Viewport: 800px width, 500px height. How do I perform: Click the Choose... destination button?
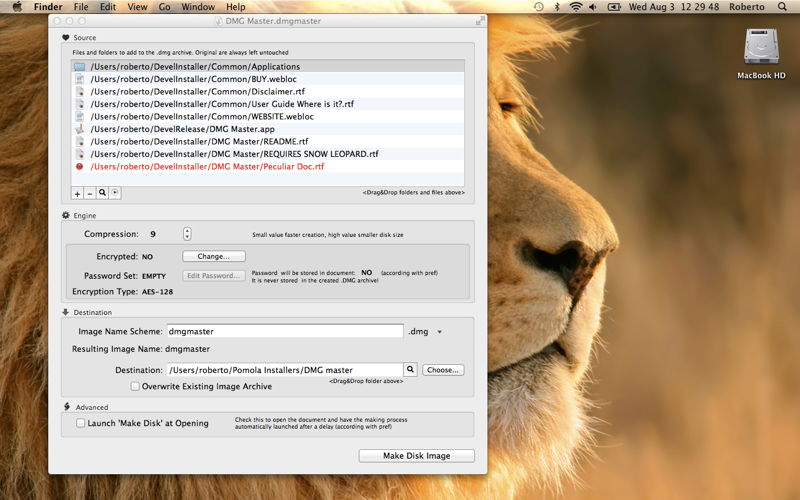(443, 370)
